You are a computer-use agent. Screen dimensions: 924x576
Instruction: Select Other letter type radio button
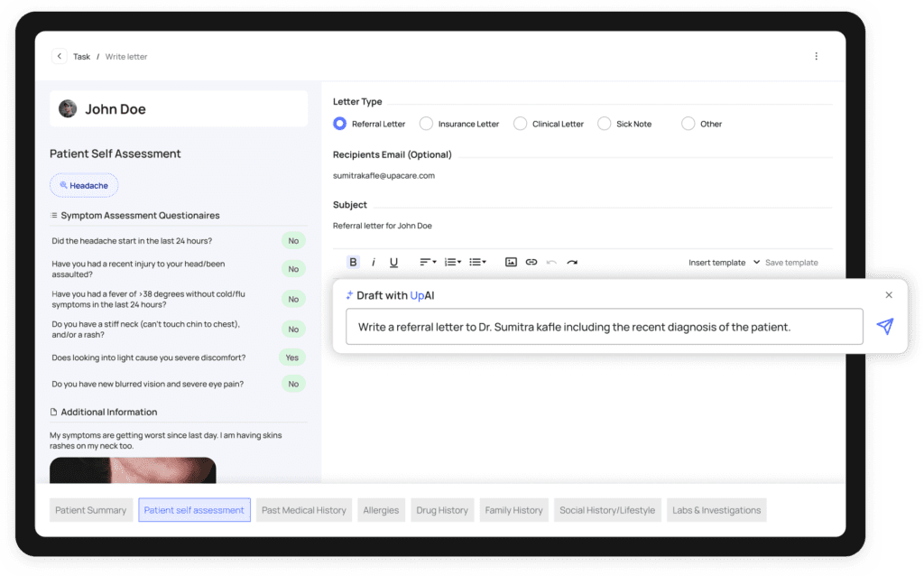tap(688, 124)
